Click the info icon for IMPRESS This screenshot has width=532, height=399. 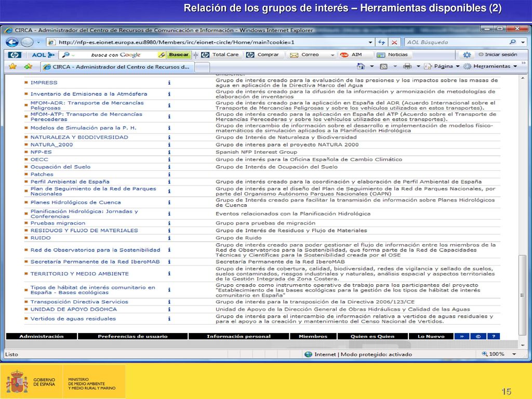tap(169, 83)
